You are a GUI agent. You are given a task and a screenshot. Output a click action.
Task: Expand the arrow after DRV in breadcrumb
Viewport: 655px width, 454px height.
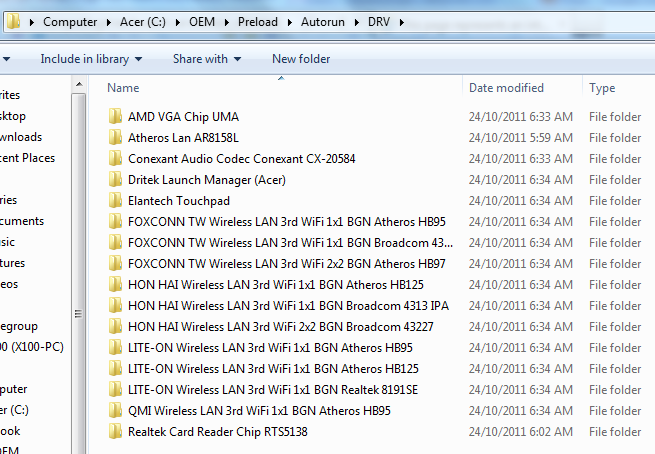pyautogui.click(x=401, y=22)
